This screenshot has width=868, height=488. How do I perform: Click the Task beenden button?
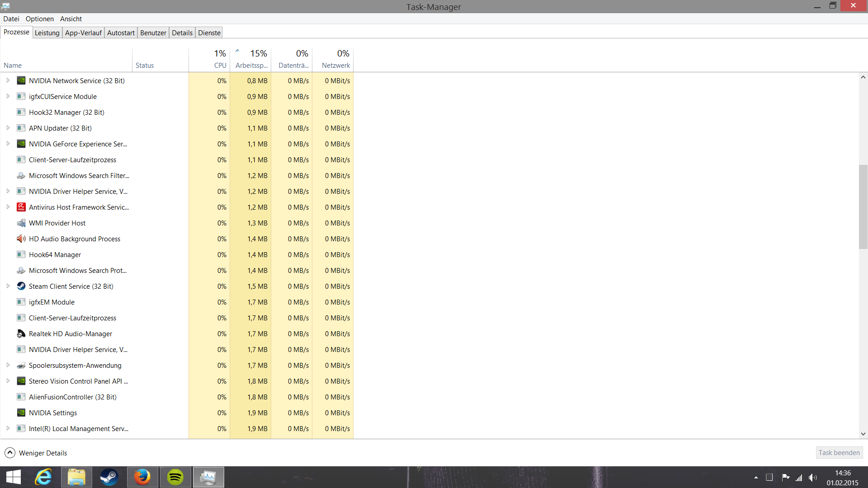click(839, 452)
